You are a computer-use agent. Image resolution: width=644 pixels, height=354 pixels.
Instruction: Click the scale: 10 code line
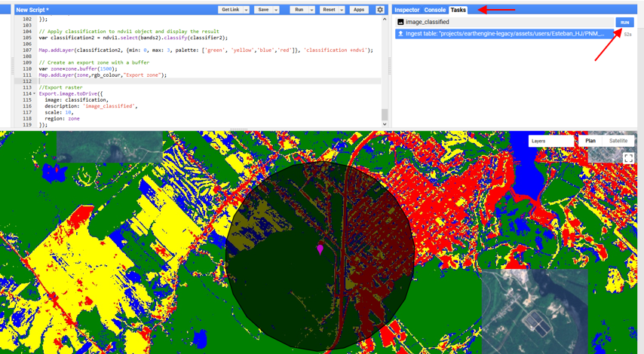[x=59, y=112]
